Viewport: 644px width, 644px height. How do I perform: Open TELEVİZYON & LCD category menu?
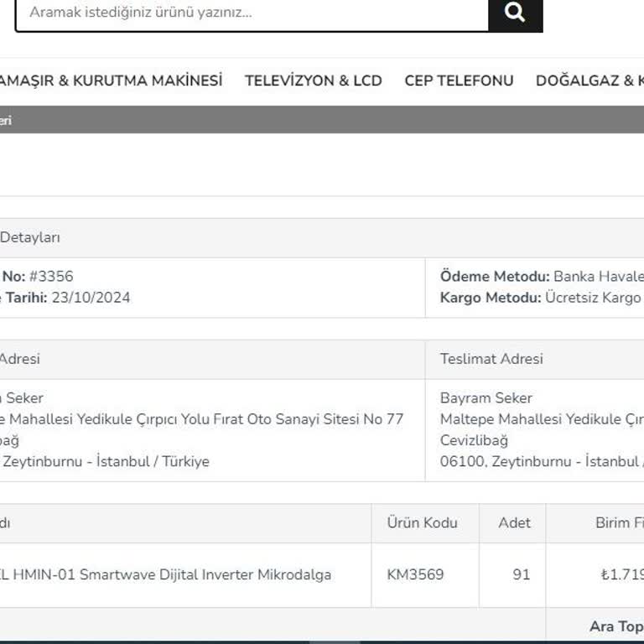pyautogui.click(x=314, y=80)
